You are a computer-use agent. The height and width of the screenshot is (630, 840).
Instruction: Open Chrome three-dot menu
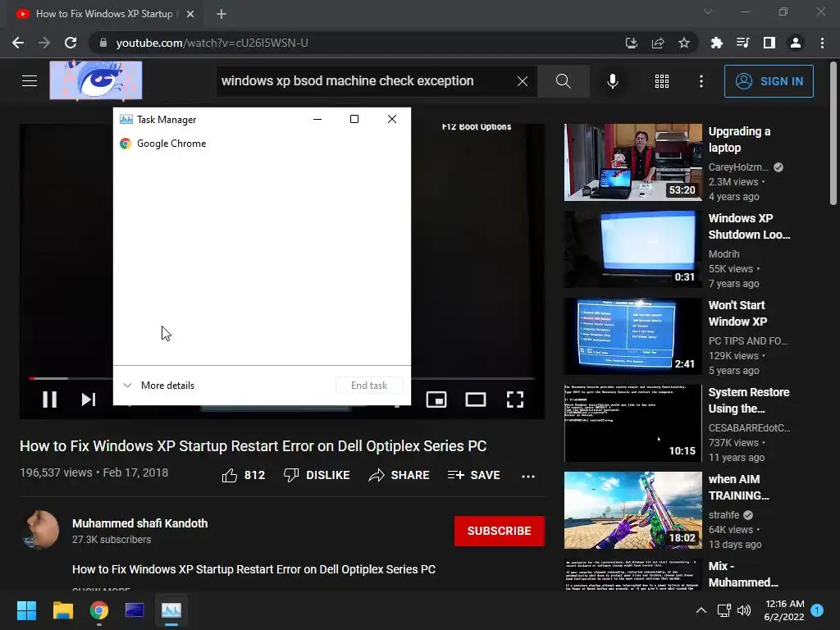pyautogui.click(x=822, y=43)
